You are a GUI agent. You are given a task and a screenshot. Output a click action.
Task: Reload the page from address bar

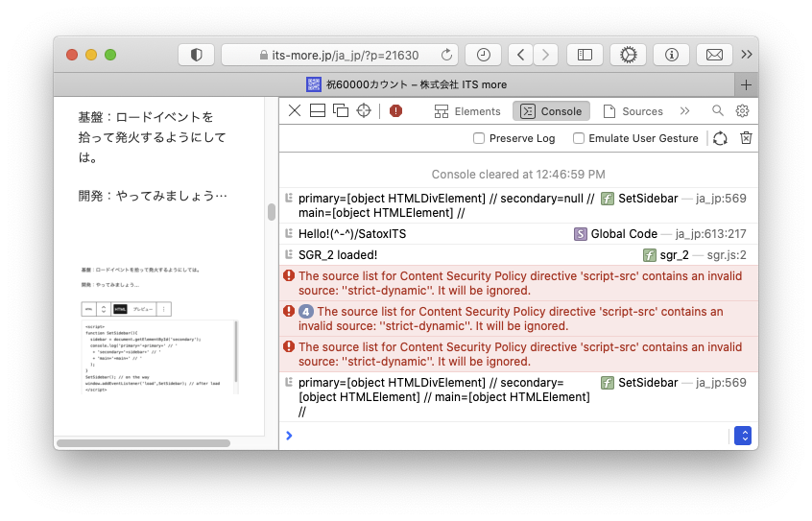pyautogui.click(x=447, y=56)
